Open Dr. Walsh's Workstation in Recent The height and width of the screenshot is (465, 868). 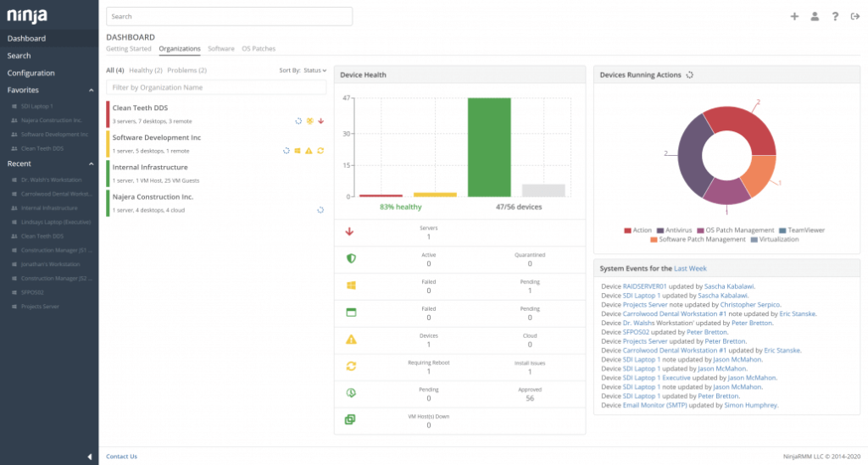pyautogui.click(x=51, y=180)
